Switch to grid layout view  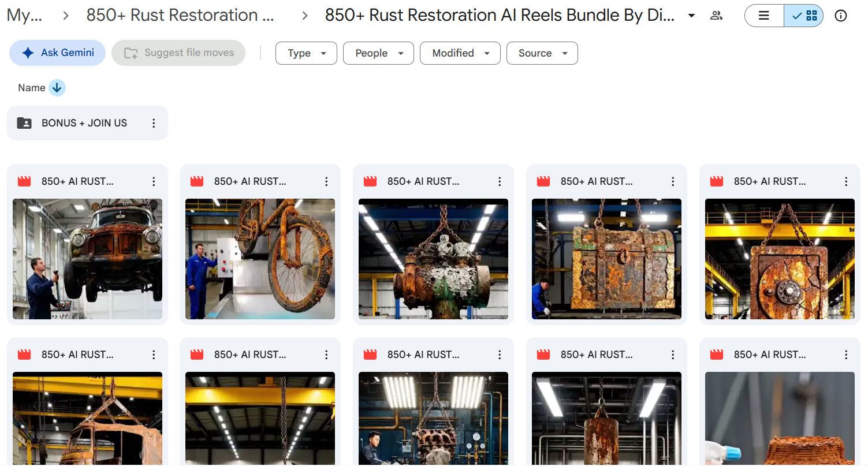(804, 16)
